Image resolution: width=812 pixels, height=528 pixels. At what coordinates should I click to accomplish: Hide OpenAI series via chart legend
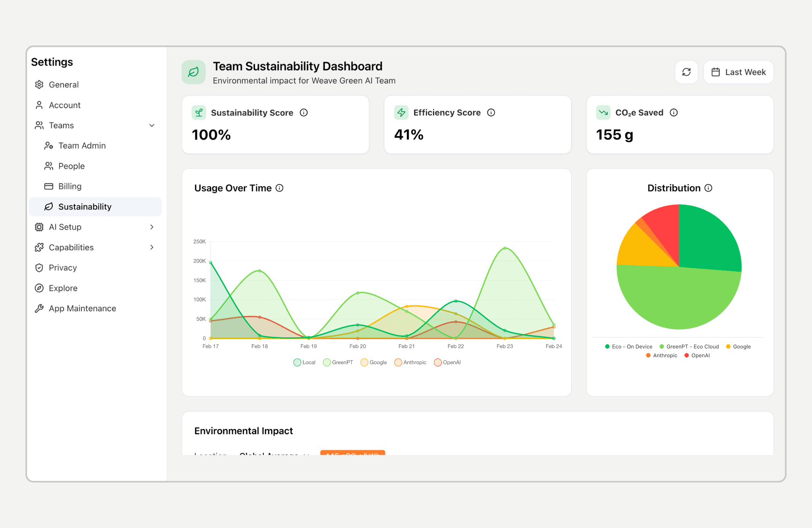coord(438,362)
